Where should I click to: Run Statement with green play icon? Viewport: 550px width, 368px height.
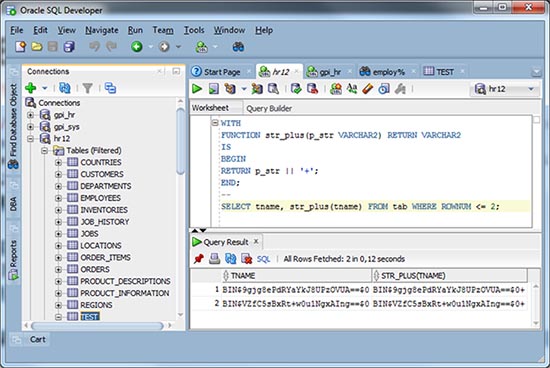coord(197,89)
